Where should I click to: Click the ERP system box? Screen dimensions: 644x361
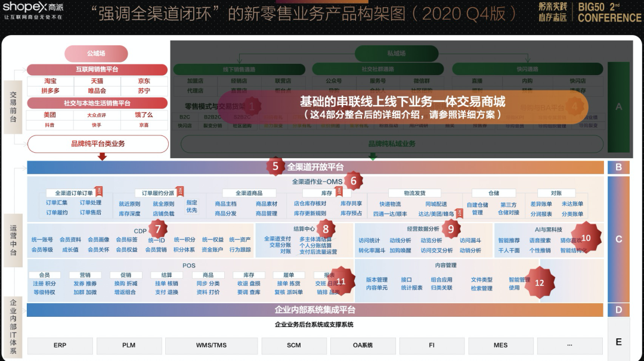[x=60, y=345]
